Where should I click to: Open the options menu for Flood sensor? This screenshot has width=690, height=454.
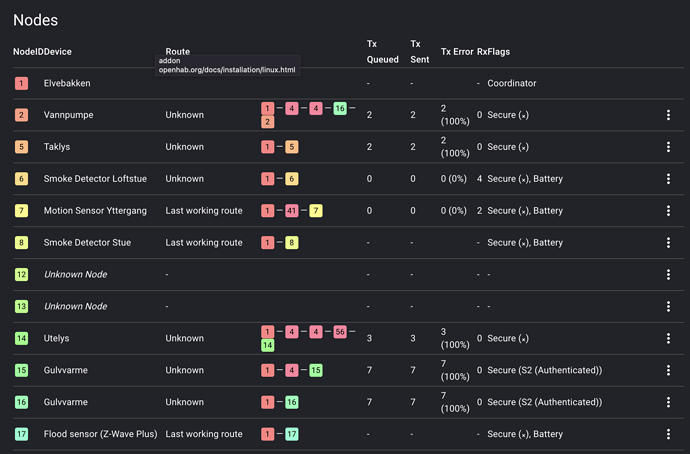(668, 435)
